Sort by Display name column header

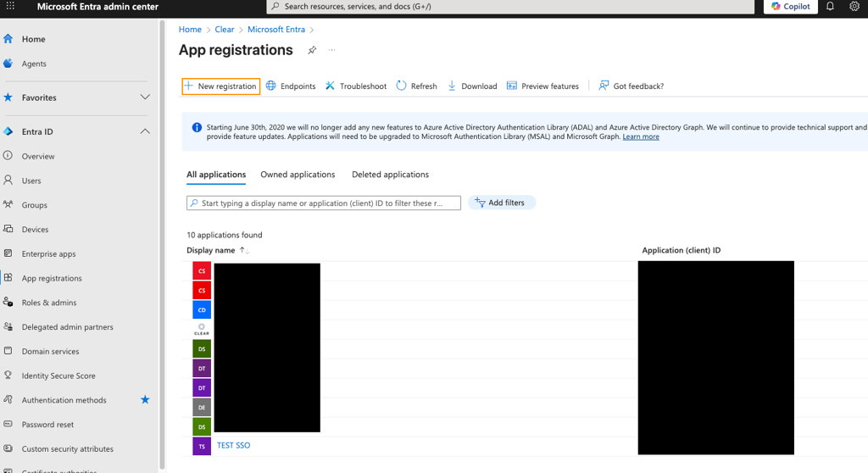point(211,250)
